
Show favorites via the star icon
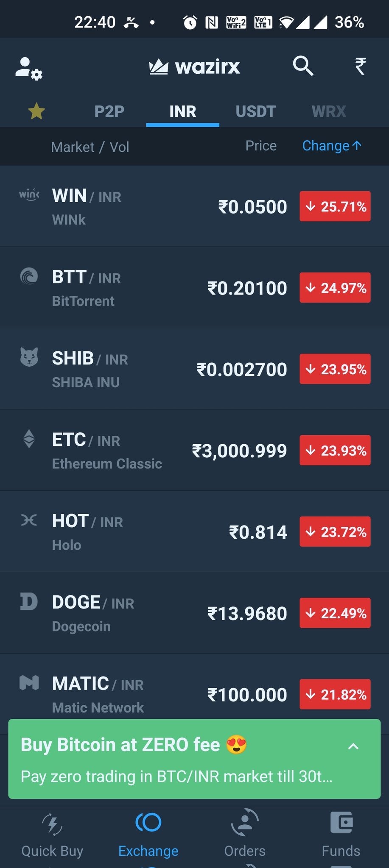(x=36, y=111)
